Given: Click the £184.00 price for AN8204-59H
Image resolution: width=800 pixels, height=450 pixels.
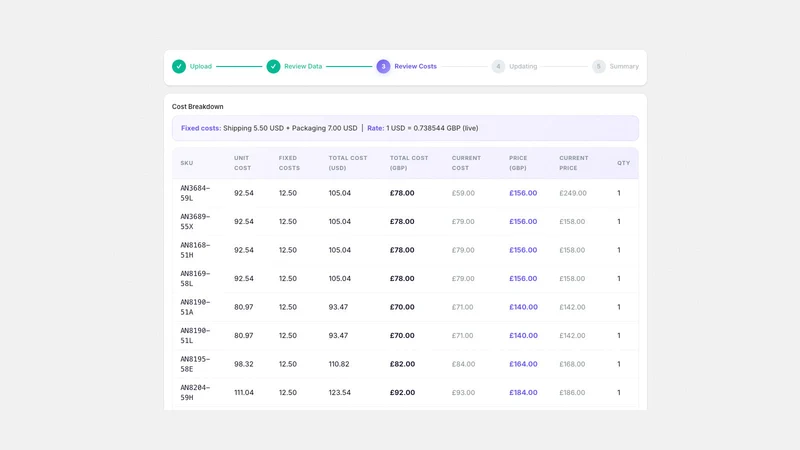Looking at the screenshot, I should [x=523, y=392].
